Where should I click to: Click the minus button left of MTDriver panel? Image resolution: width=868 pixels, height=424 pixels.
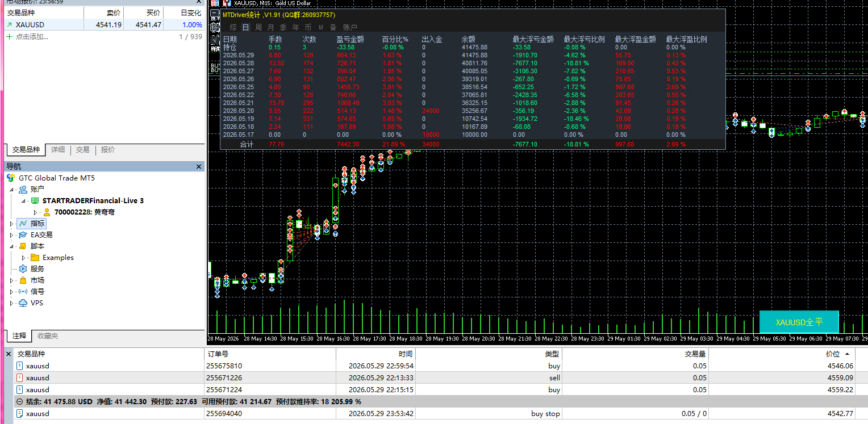(x=215, y=14)
